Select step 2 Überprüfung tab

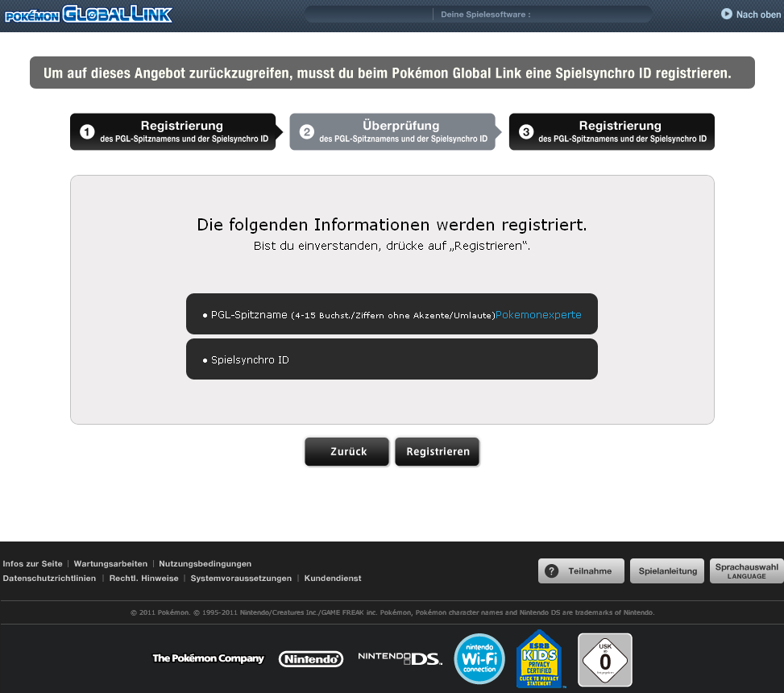(392, 131)
